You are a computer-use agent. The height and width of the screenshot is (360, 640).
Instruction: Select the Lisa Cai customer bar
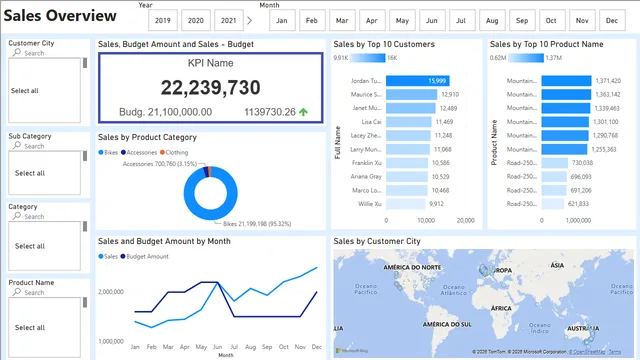409,122
